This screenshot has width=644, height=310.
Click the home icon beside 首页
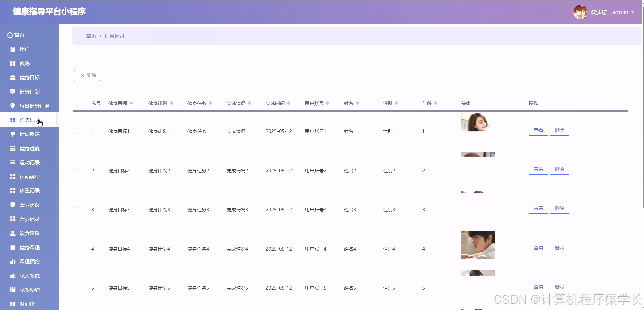[9, 34]
